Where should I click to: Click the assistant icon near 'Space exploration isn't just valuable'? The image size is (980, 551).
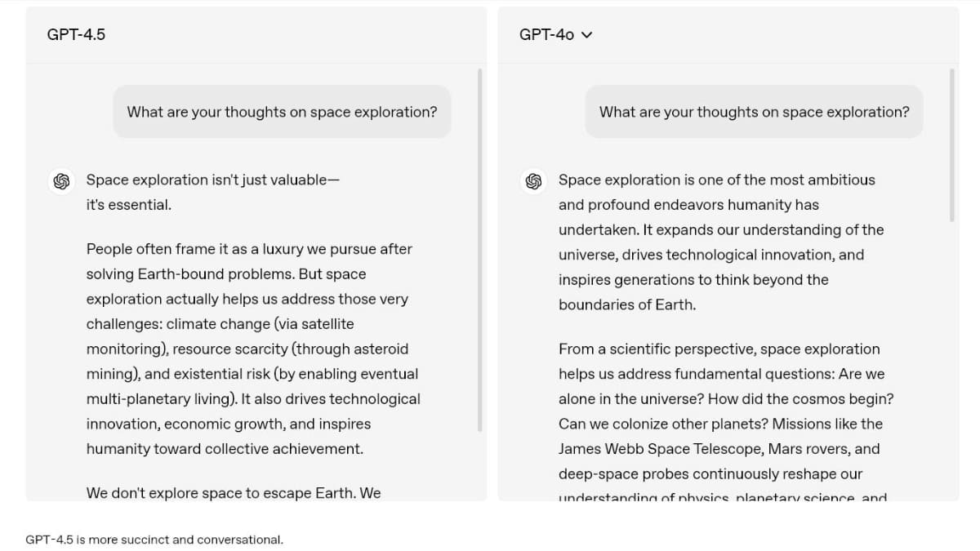pos(61,181)
